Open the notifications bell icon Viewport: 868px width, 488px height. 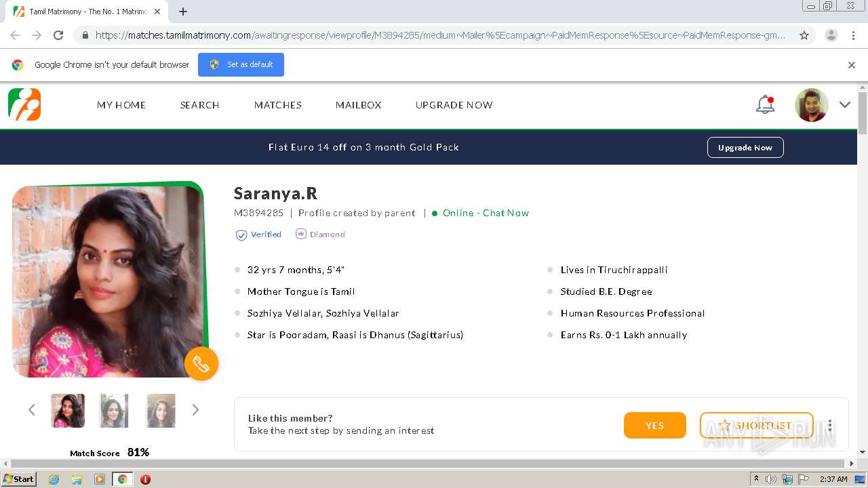point(765,104)
